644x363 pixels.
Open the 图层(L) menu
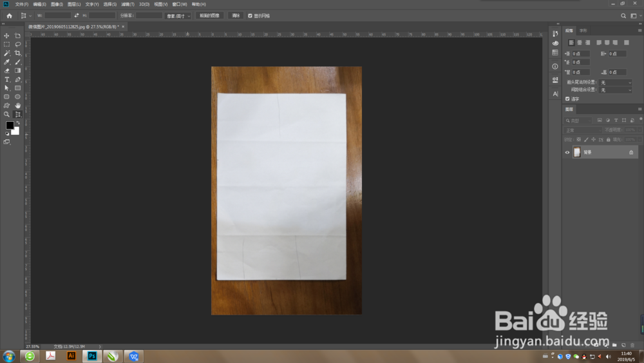point(74,4)
